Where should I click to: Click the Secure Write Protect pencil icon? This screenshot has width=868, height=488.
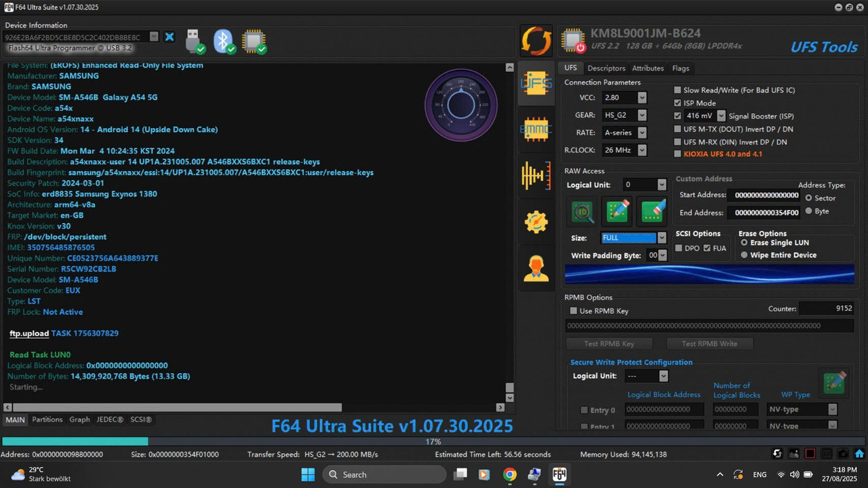point(833,383)
